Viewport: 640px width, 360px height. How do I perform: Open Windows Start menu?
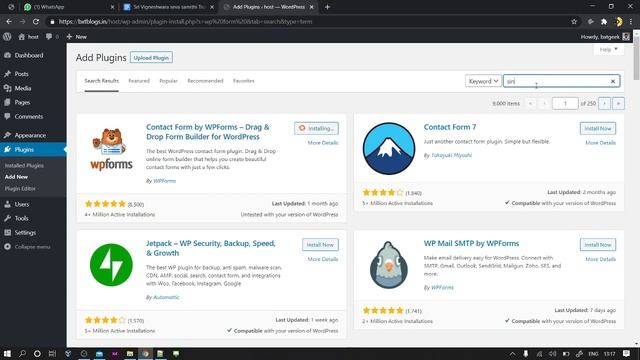click(7, 353)
